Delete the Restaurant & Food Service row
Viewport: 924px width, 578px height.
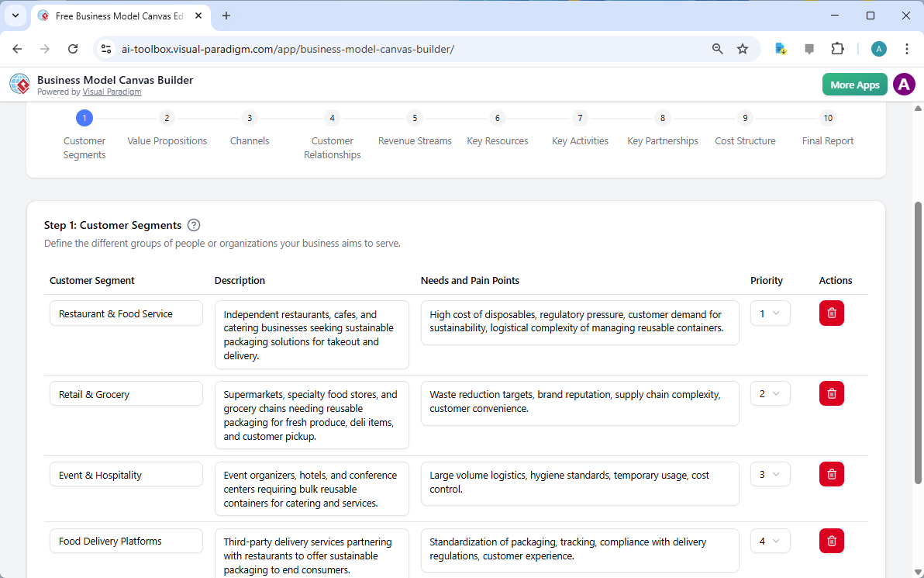[831, 313]
